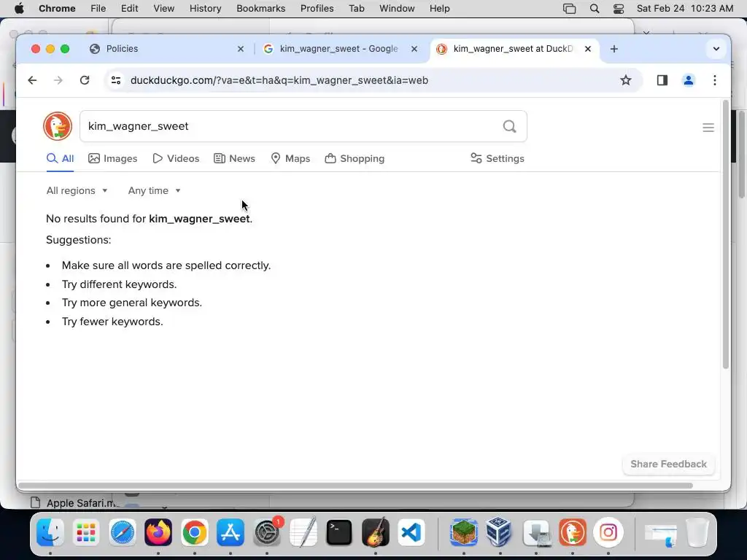This screenshot has height=560, width=747.
Task: Open Safari in the Dock
Action: click(x=123, y=532)
